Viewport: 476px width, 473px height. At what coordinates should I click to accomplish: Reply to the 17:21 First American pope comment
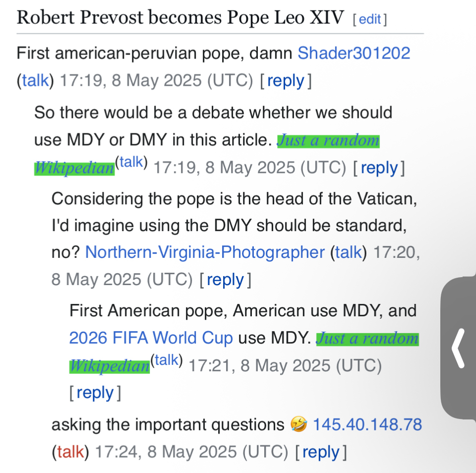pos(95,393)
